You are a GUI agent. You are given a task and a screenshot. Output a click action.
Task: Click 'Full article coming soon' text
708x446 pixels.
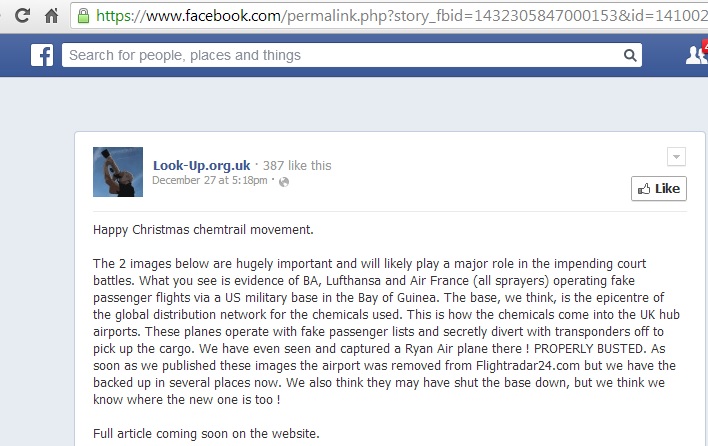click(x=208, y=435)
